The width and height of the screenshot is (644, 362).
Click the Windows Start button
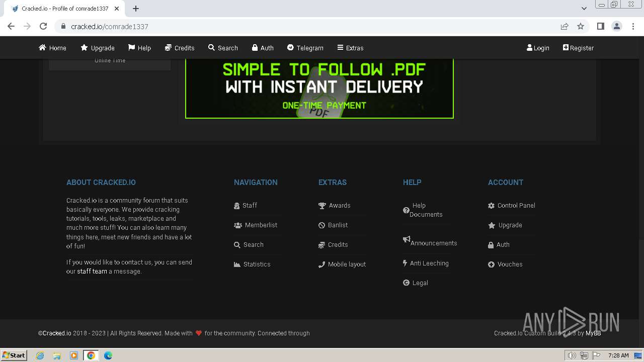[x=14, y=355]
